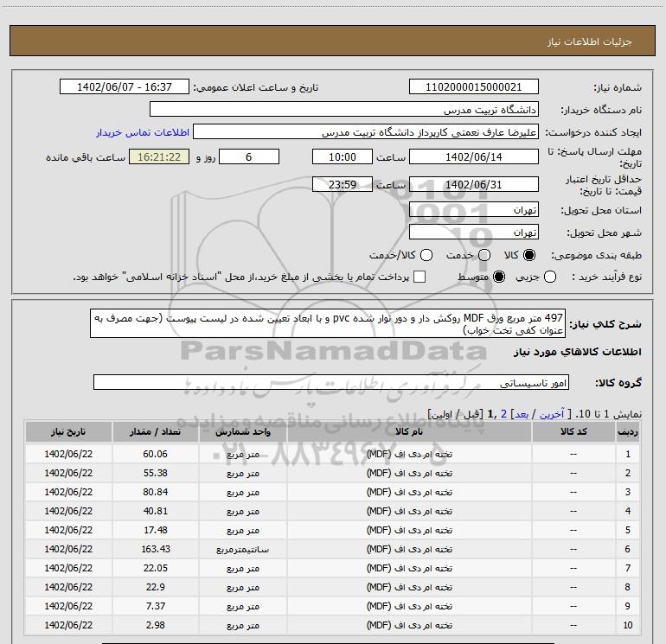Click the تعداد / مقدار column header

click(x=156, y=431)
